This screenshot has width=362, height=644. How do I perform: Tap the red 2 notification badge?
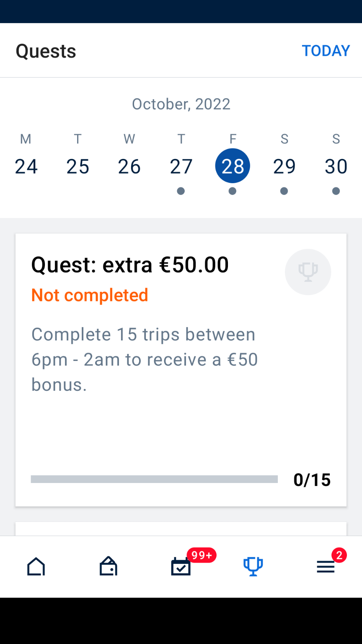(x=339, y=556)
